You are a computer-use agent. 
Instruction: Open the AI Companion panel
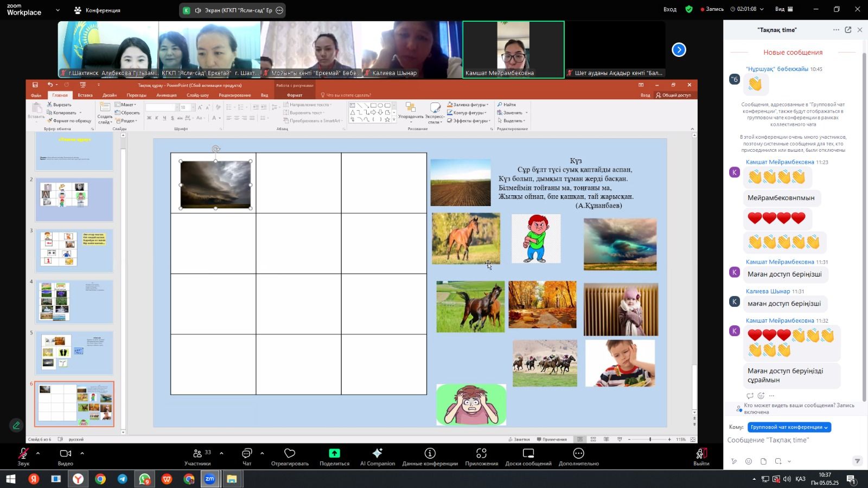click(378, 453)
